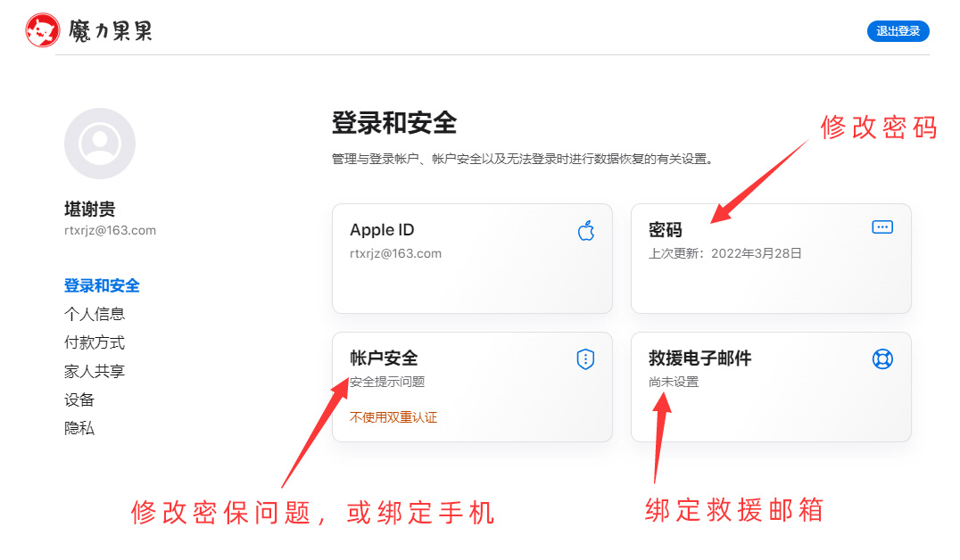Open the 密码 card to change password
Screen dimensions: 960x560
point(771,259)
